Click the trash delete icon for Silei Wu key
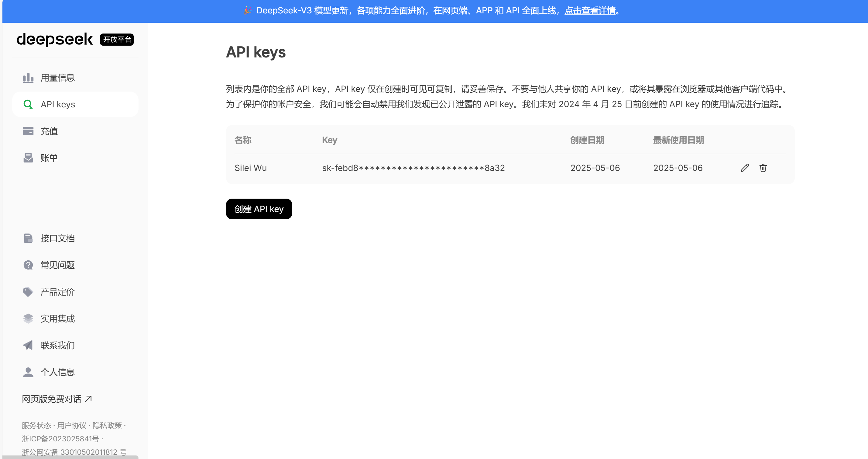This screenshot has width=868, height=459. (x=763, y=168)
